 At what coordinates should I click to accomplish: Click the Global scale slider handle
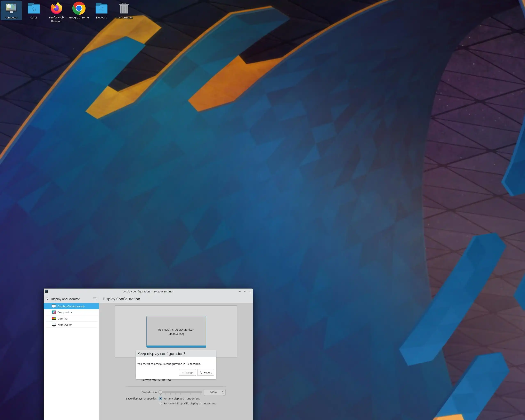[x=160, y=392]
